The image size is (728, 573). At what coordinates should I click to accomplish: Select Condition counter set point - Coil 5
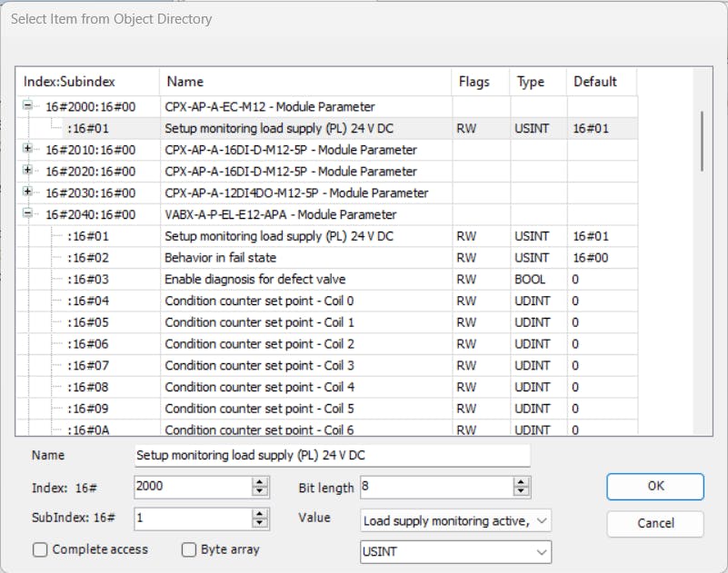[327, 409]
